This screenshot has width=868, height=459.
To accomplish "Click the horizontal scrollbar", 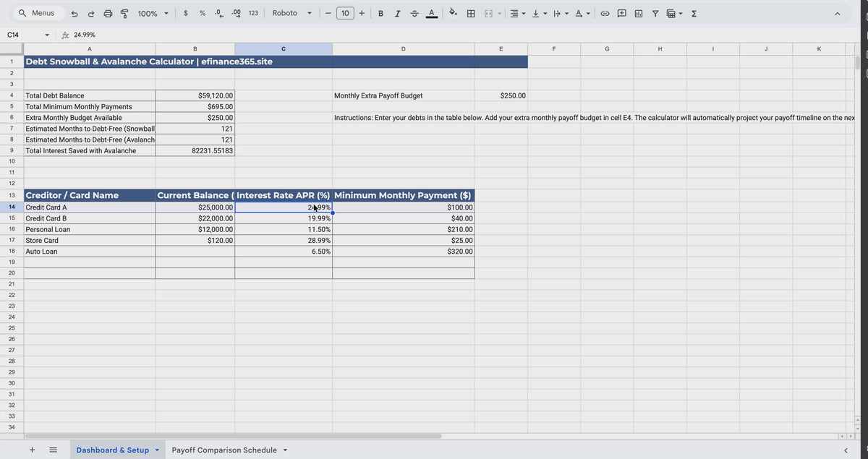I will pos(233,436).
